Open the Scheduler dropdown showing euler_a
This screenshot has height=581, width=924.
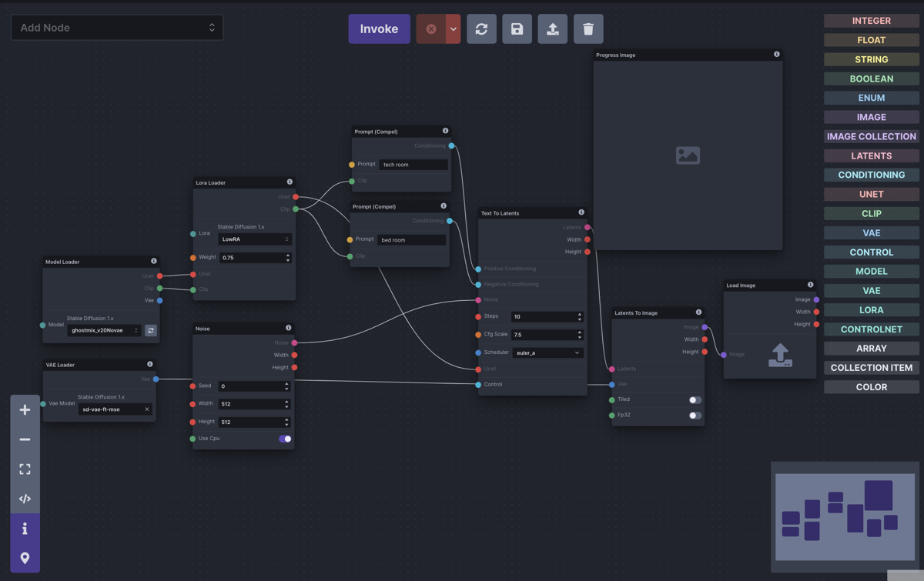[547, 352]
